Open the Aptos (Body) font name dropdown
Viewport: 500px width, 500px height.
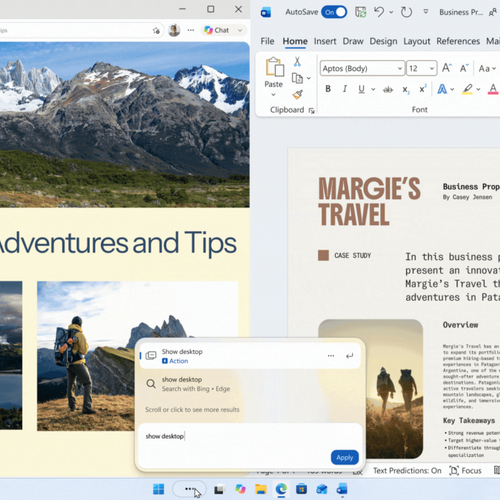(400, 68)
